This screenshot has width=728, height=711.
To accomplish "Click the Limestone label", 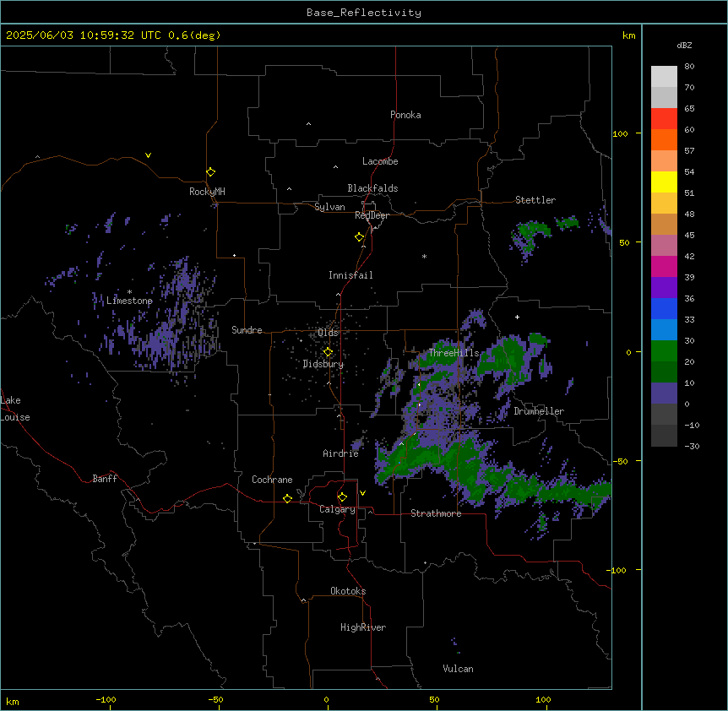I will coord(129,301).
